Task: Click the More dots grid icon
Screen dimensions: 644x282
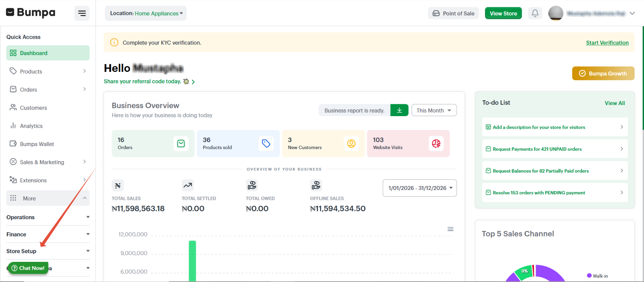Action: (x=13, y=198)
